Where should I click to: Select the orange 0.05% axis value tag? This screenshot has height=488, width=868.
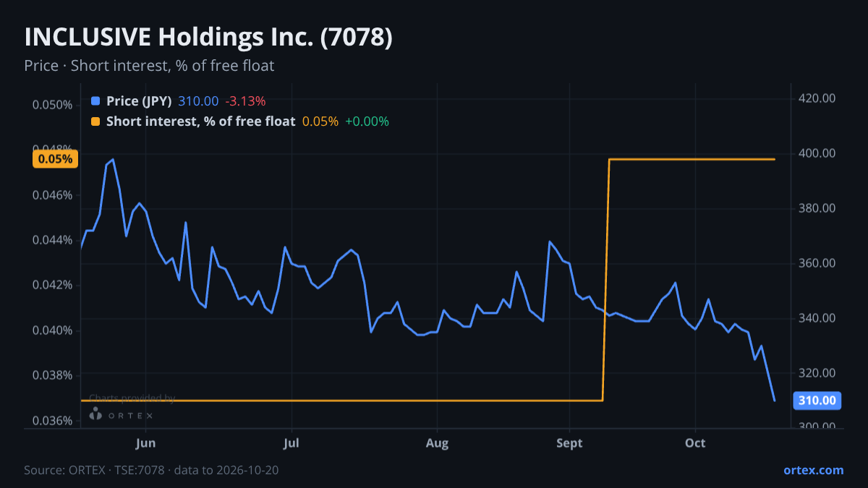point(55,159)
